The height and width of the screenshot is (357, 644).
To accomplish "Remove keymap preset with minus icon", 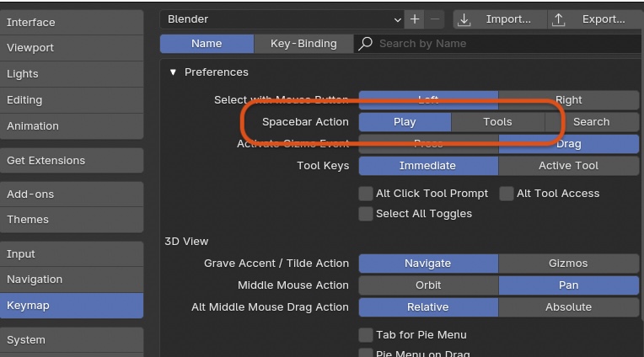I will coord(435,19).
